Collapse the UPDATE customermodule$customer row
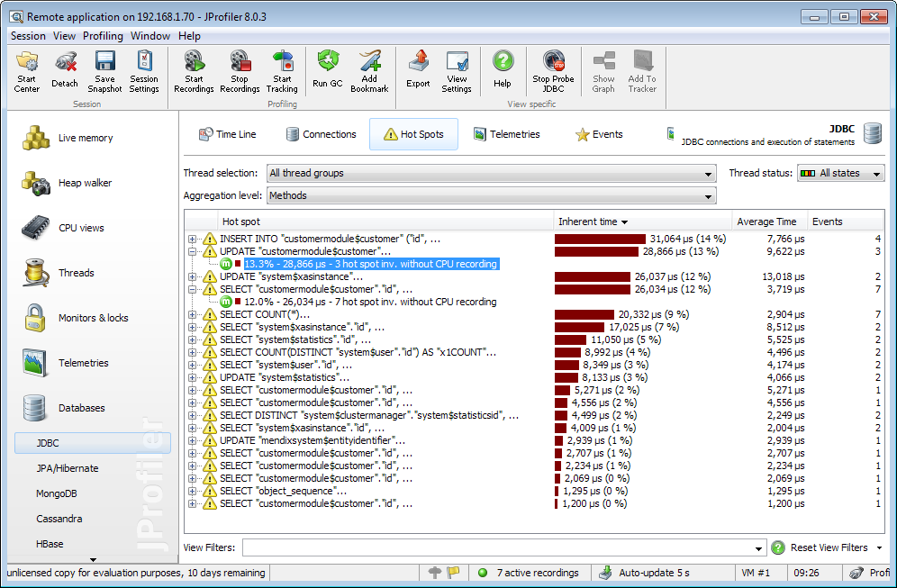Viewport: 897px width, 588px height. pyautogui.click(x=192, y=251)
